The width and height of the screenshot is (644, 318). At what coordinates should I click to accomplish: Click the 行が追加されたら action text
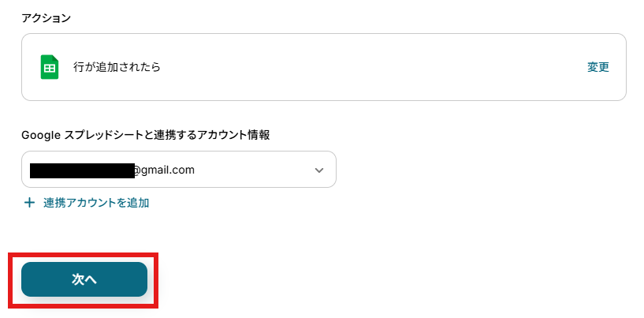[117, 66]
